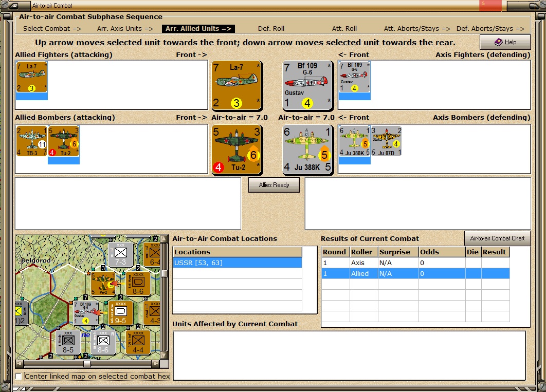This screenshot has height=392, width=546.
Task: Select the Allied roller row in results
Action: pyautogui.click(x=415, y=274)
